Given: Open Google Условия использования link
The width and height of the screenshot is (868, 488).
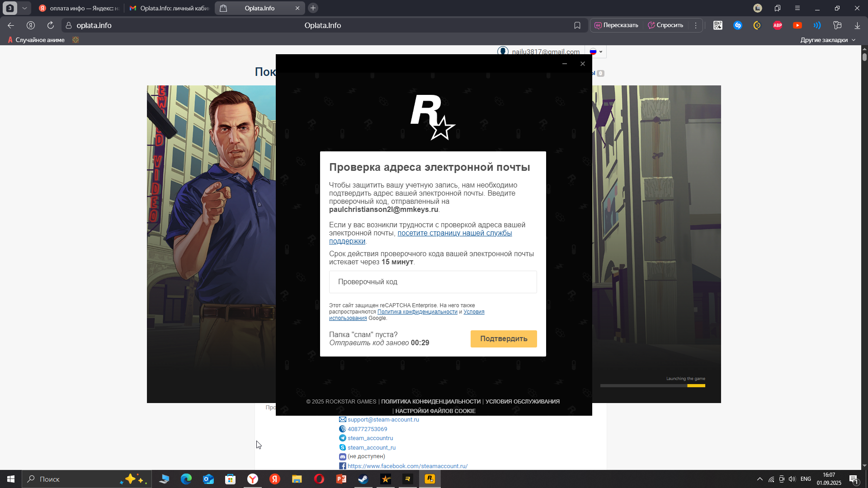Looking at the screenshot, I should [x=474, y=312].
